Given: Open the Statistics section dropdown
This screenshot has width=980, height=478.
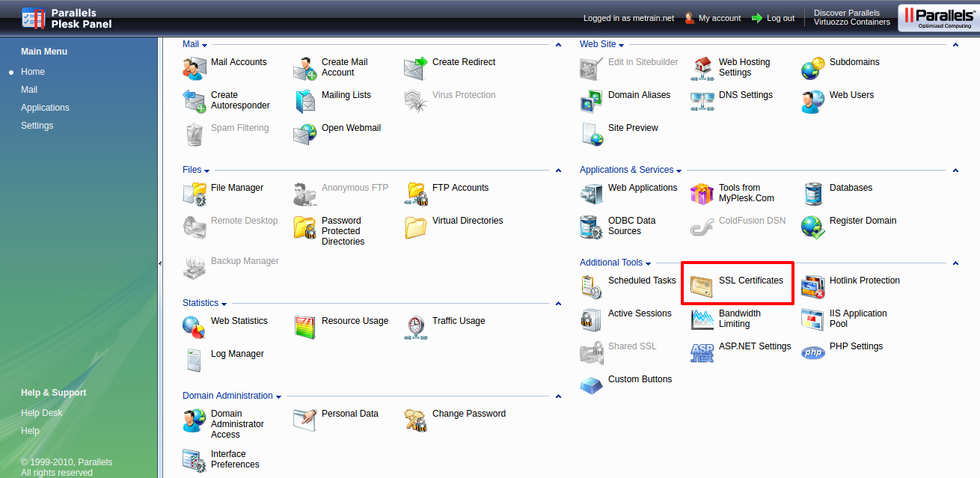Looking at the screenshot, I should 224,304.
